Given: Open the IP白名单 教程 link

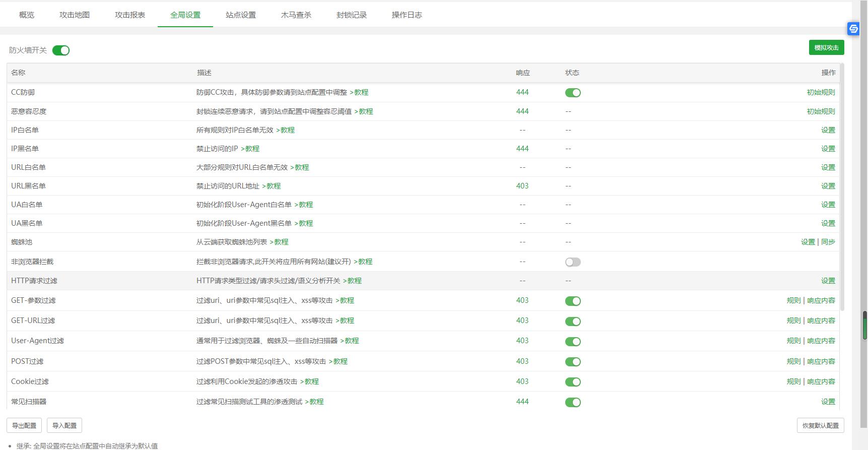Looking at the screenshot, I should [285, 130].
